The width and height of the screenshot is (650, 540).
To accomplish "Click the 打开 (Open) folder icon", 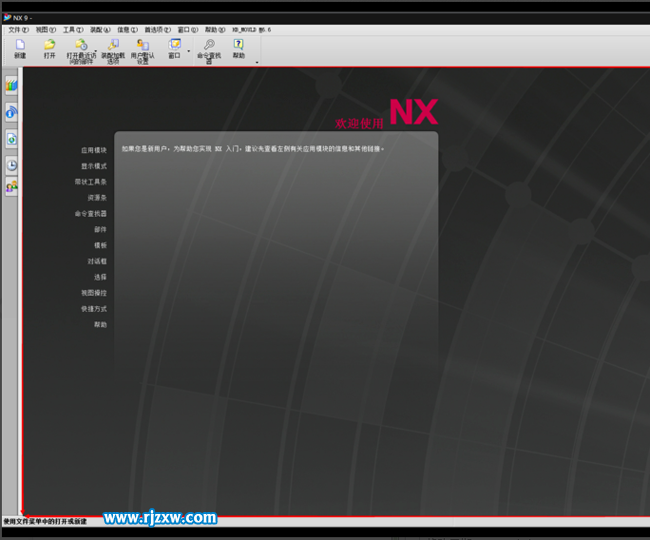I will click(49, 44).
